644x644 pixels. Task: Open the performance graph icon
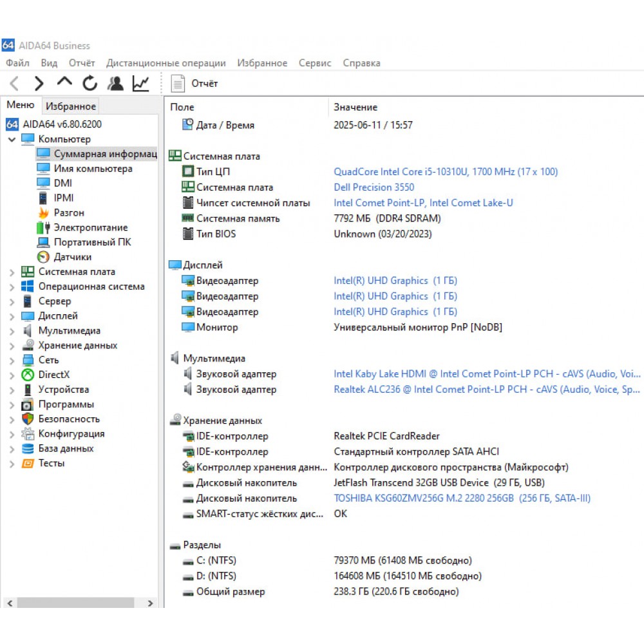pos(140,83)
